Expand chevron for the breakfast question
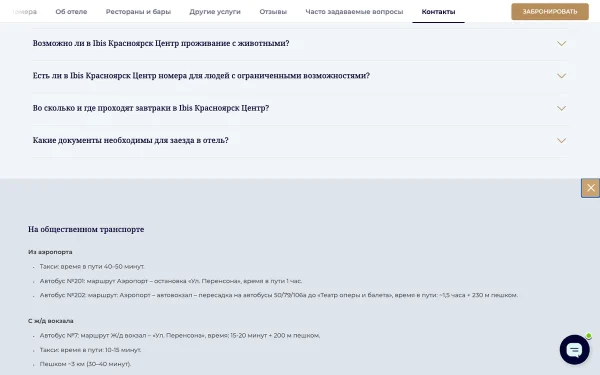The image size is (600, 375). click(x=561, y=108)
